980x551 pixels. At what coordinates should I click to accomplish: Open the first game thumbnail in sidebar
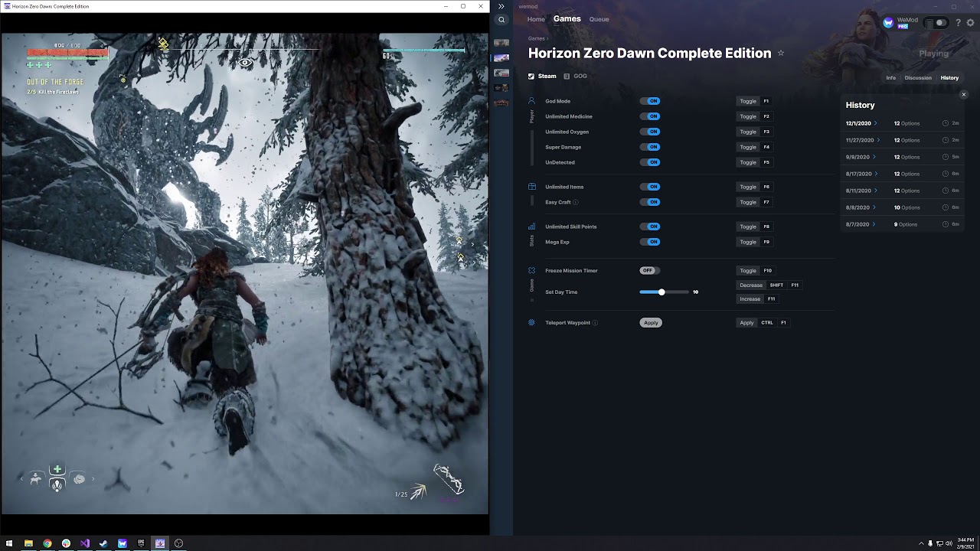click(x=501, y=43)
